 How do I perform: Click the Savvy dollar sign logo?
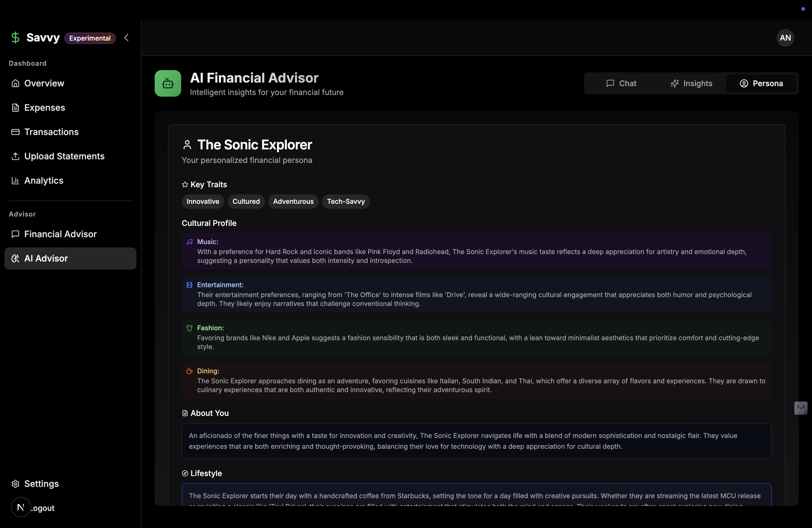click(x=15, y=38)
